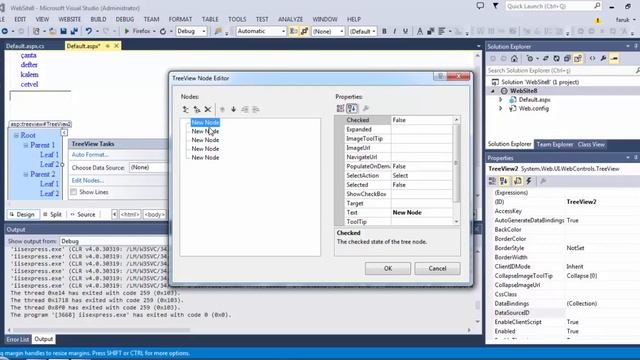Switch to Source view tab
This screenshot has width=640, height=360.
83,214
